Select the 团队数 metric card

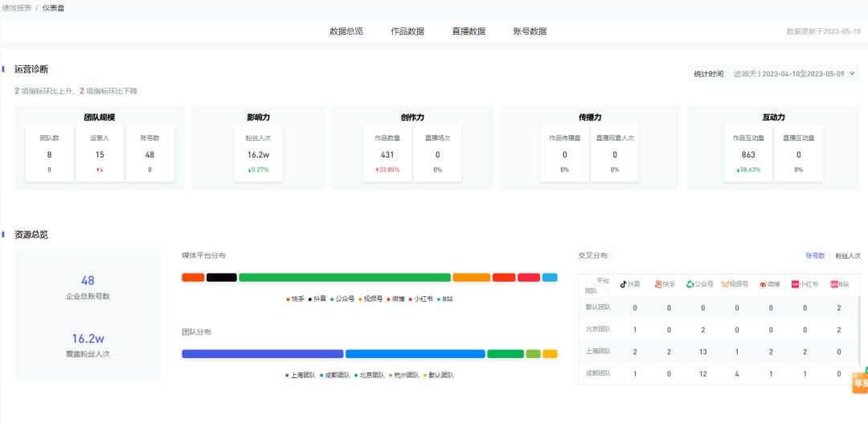pyautogui.click(x=49, y=154)
